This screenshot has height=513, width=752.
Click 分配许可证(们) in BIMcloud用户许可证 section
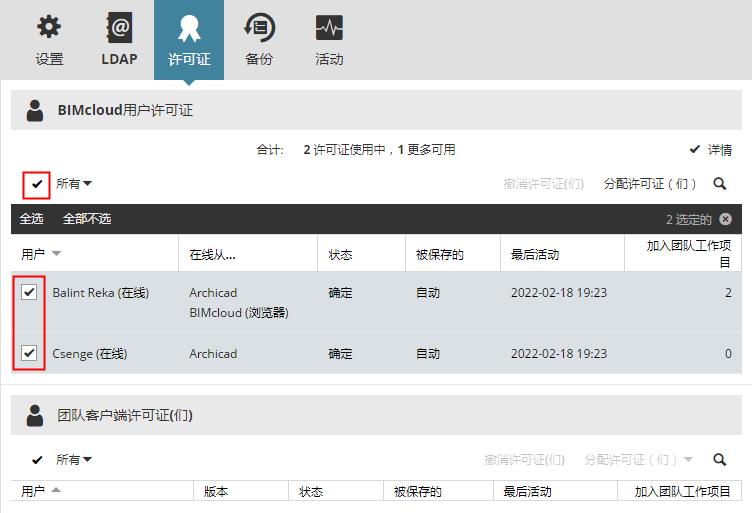click(x=650, y=184)
